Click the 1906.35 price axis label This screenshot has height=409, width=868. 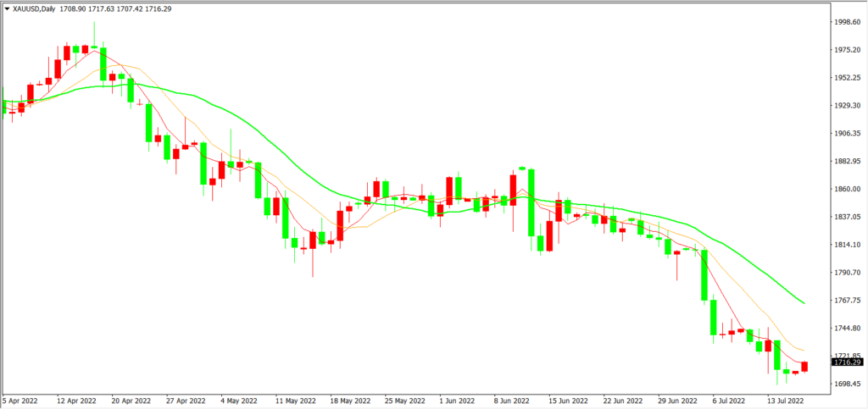[x=848, y=134]
